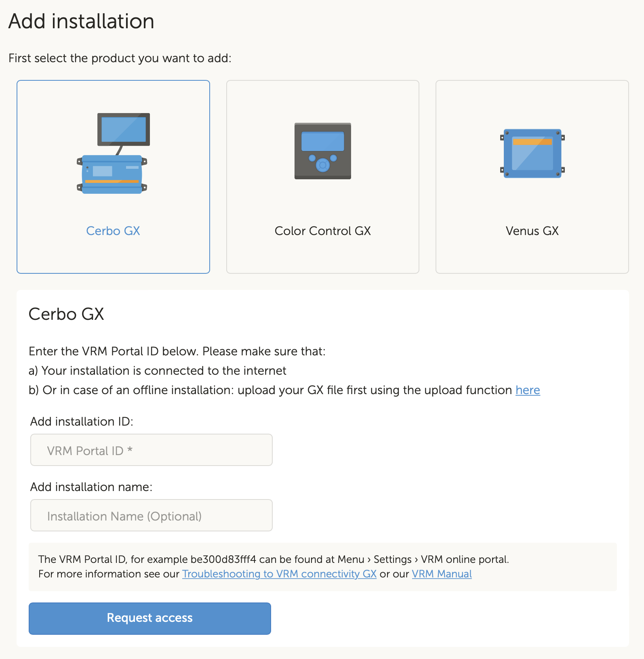This screenshot has width=644, height=659.
Task: Select the Cerbo GX product label
Action: [x=113, y=231]
